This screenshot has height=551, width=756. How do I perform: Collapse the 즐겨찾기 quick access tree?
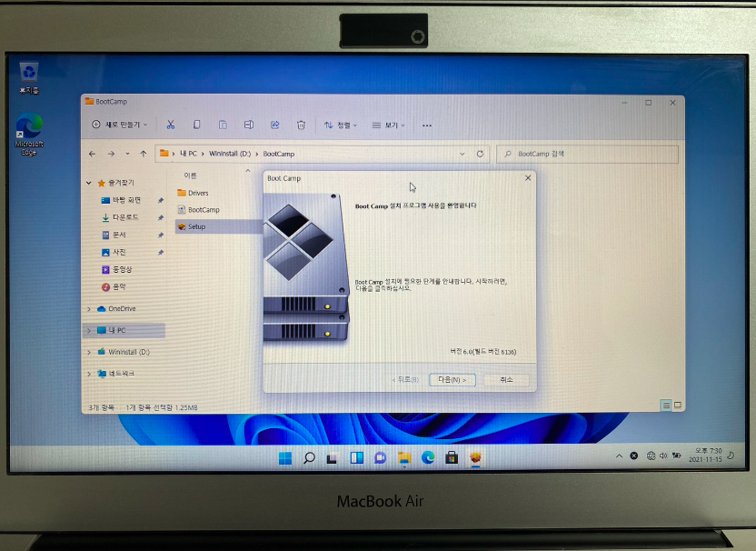point(89,183)
